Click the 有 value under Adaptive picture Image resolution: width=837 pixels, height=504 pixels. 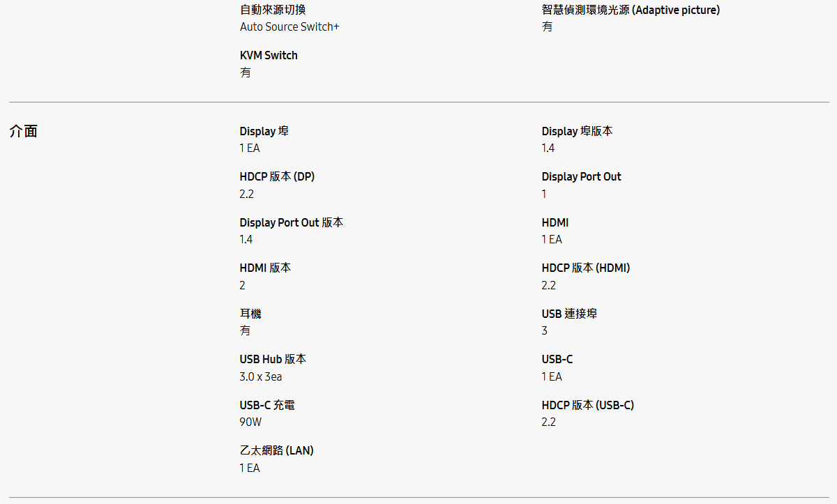pyautogui.click(x=548, y=27)
